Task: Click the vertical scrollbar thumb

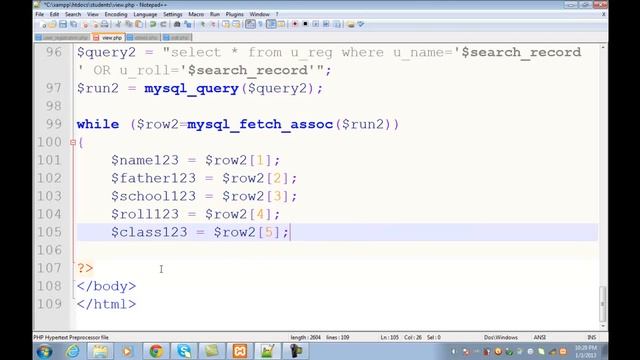Action: [x=603, y=304]
